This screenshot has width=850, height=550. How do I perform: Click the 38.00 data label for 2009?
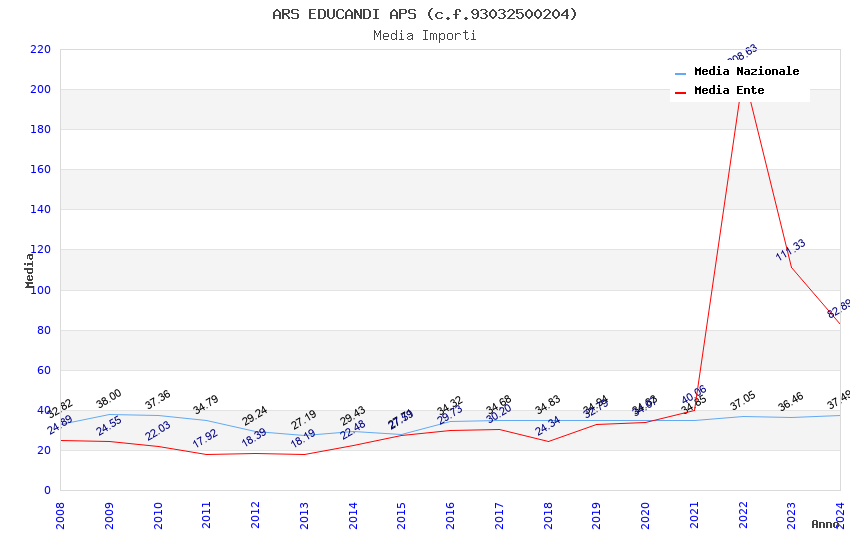click(x=108, y=399)
